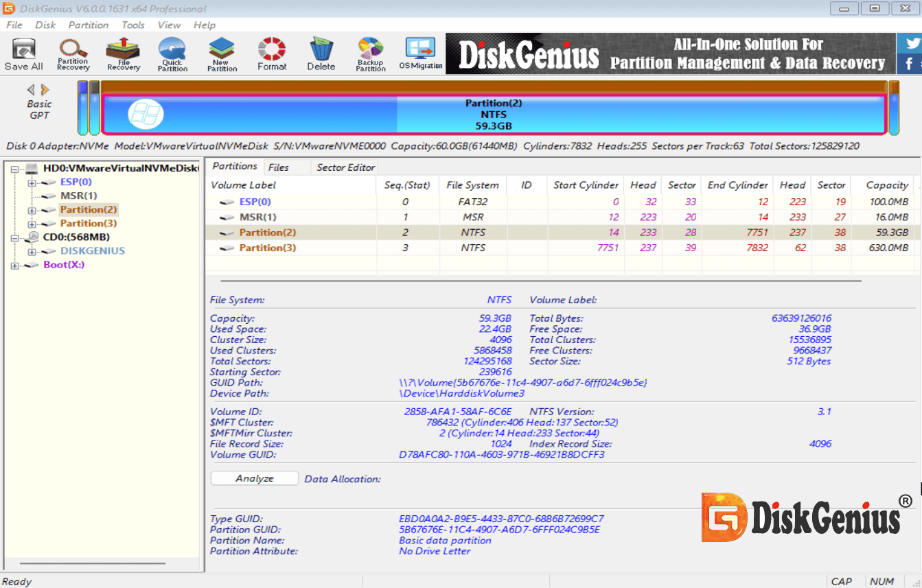Click the Analyze button

[255, 478]
